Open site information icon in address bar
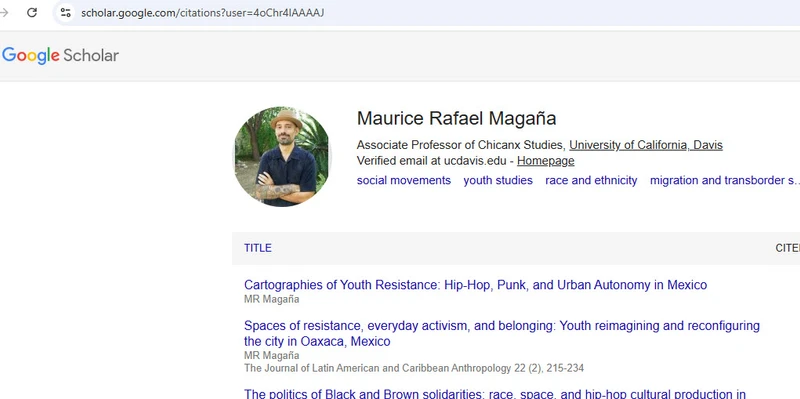Viewport: 800px width, 399px height. [x=65, y=13]
